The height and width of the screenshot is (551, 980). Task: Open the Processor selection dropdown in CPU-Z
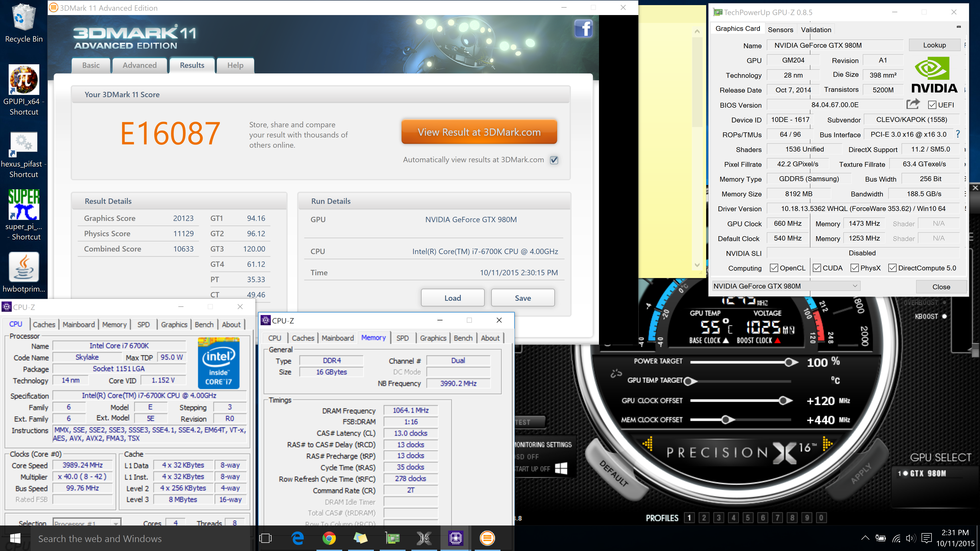tap(87, 523)
